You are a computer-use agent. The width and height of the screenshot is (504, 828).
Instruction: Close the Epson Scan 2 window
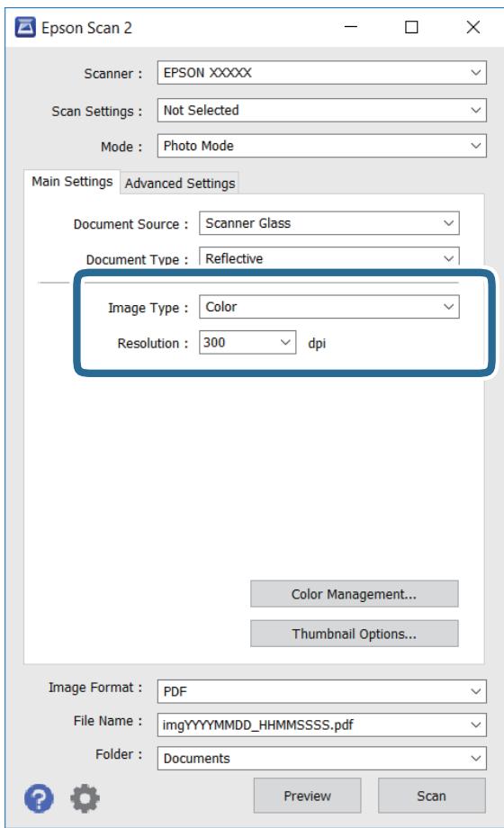[472, 27]
